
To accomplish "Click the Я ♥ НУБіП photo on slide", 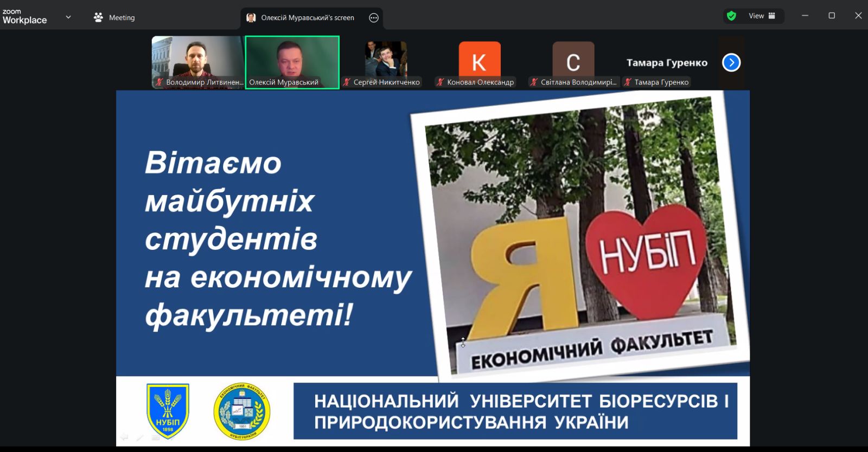I will [580, 236].
